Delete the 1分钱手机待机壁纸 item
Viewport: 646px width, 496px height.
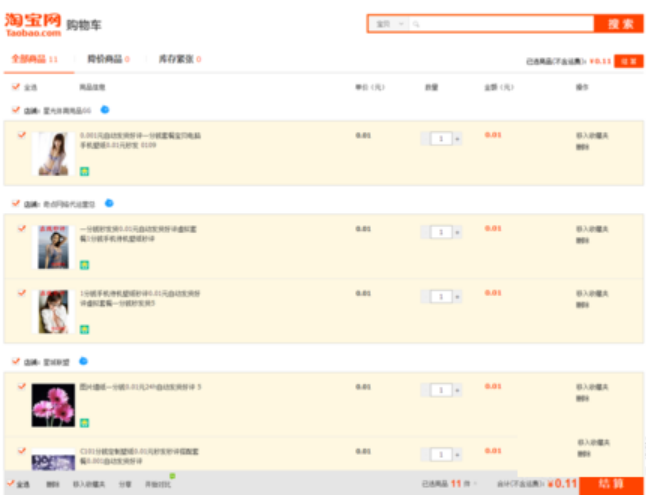[582, 305]
